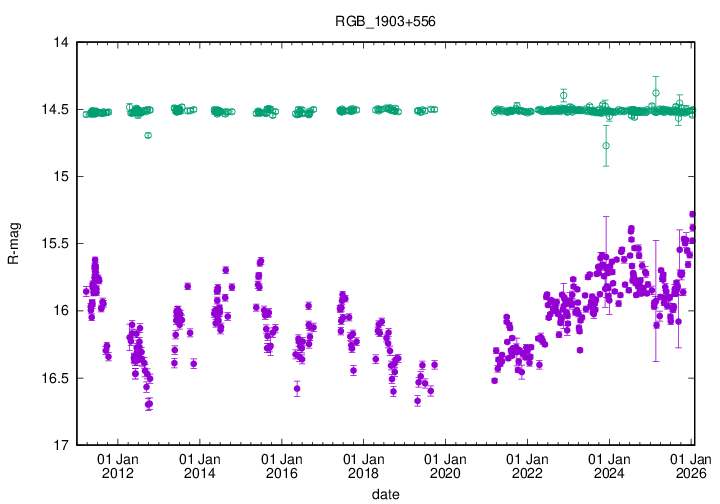
Task: Select the 01 Jan 2014 x-axis label
Action: [x=199, y=464]
